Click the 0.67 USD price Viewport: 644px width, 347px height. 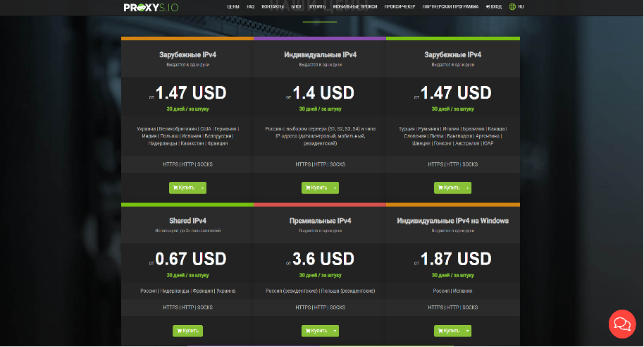click(x=190, y=259)
